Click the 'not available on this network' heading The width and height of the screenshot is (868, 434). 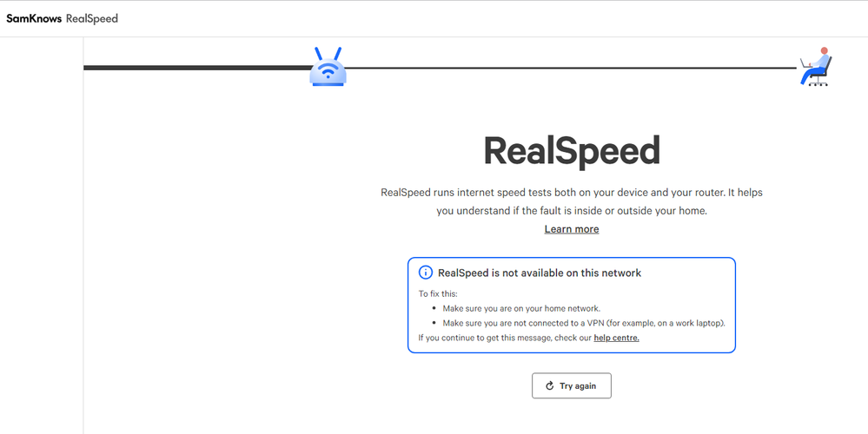(540, 273)
